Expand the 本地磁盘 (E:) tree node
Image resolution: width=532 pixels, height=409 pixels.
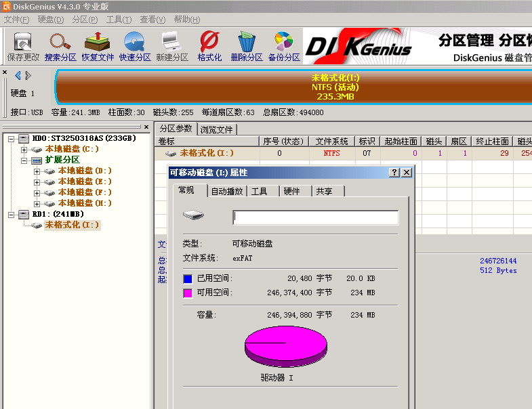tap(37, 182)
